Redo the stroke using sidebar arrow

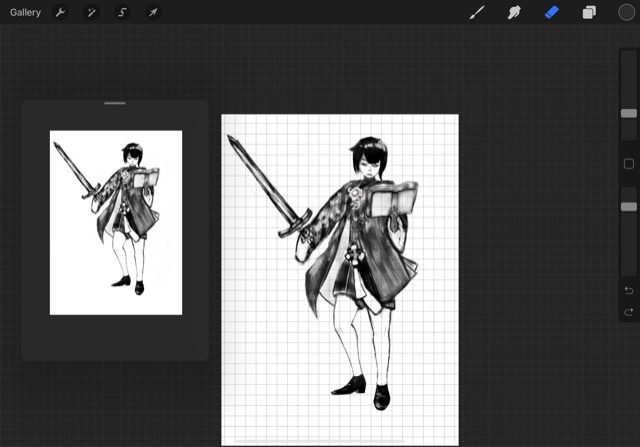click(x=628, y=312)
